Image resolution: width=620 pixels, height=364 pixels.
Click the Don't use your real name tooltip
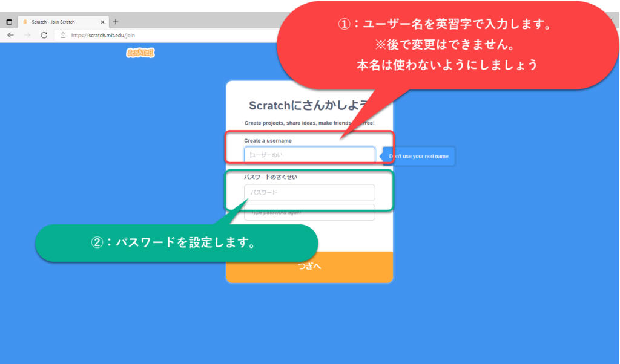pos(418,156)
